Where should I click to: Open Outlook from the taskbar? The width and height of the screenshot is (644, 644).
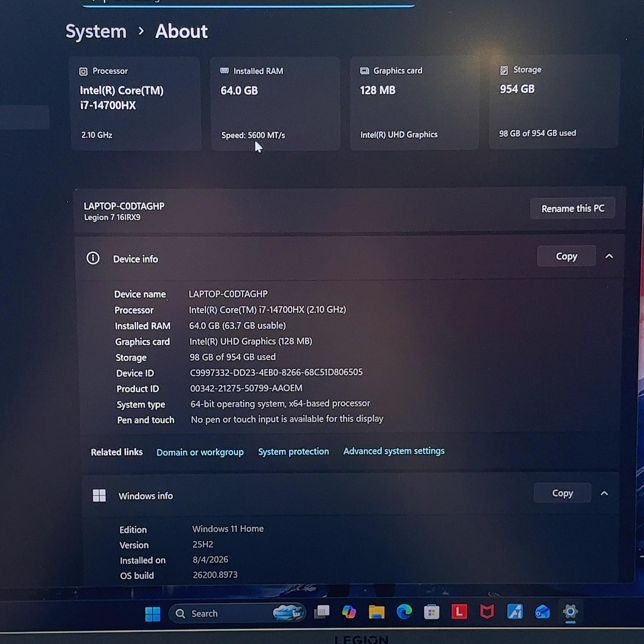(542, 612)
